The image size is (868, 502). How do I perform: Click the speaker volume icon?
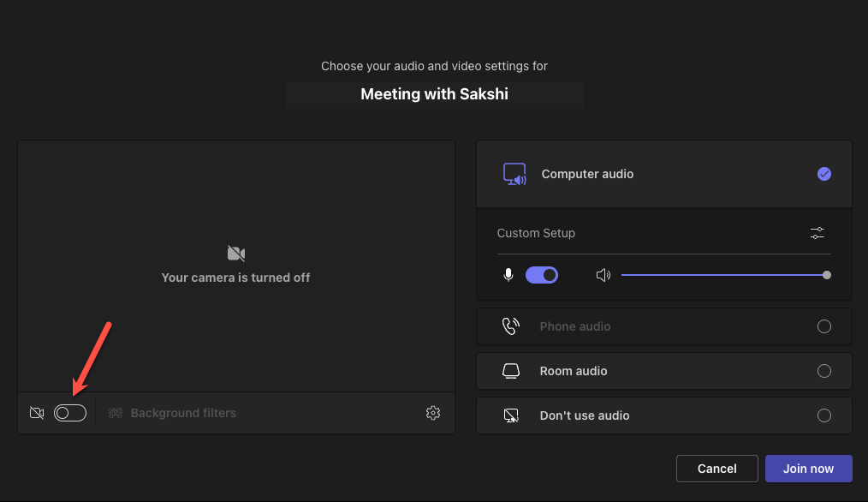tap(603, 274)
